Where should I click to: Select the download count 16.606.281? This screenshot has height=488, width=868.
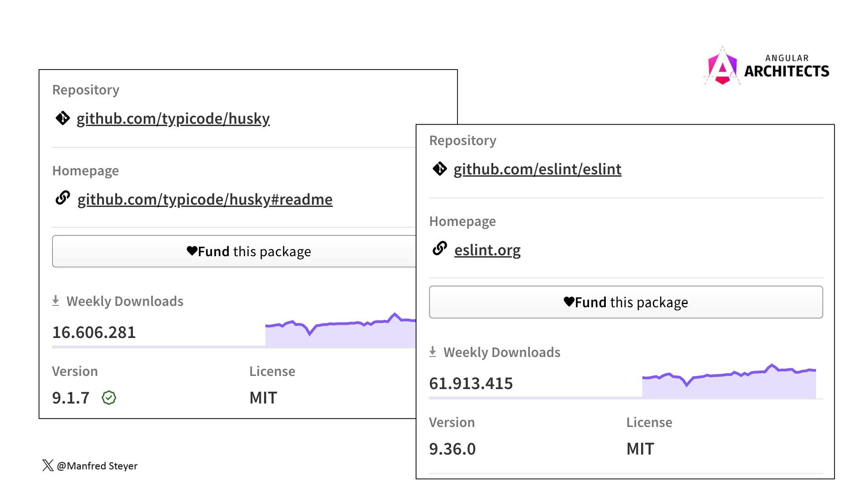tap(94, 333)
